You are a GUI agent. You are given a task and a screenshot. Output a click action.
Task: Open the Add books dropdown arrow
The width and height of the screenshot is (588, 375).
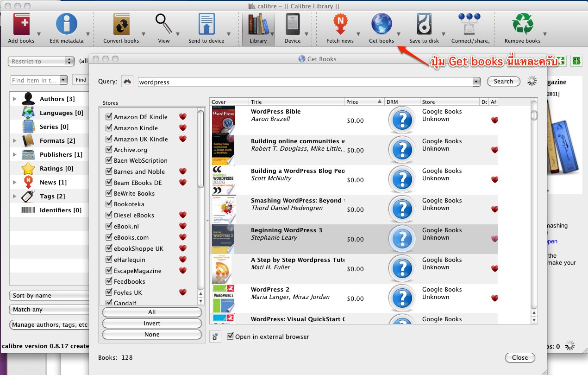coord(39,34)
